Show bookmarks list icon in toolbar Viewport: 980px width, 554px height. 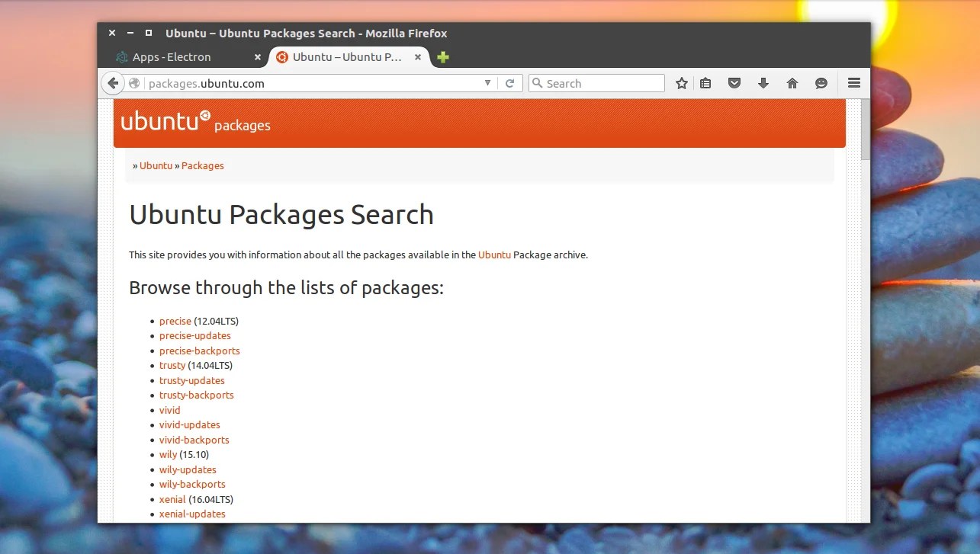(705, 83)
